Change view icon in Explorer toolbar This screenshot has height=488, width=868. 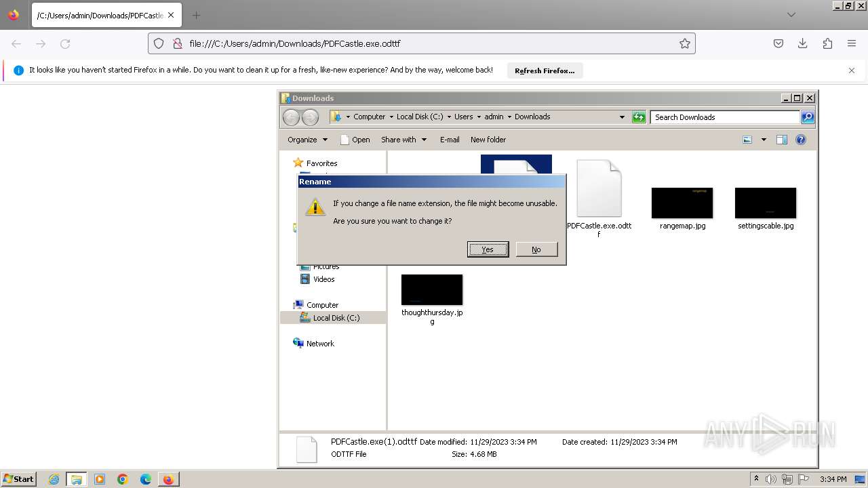click(x=747, y=140)
